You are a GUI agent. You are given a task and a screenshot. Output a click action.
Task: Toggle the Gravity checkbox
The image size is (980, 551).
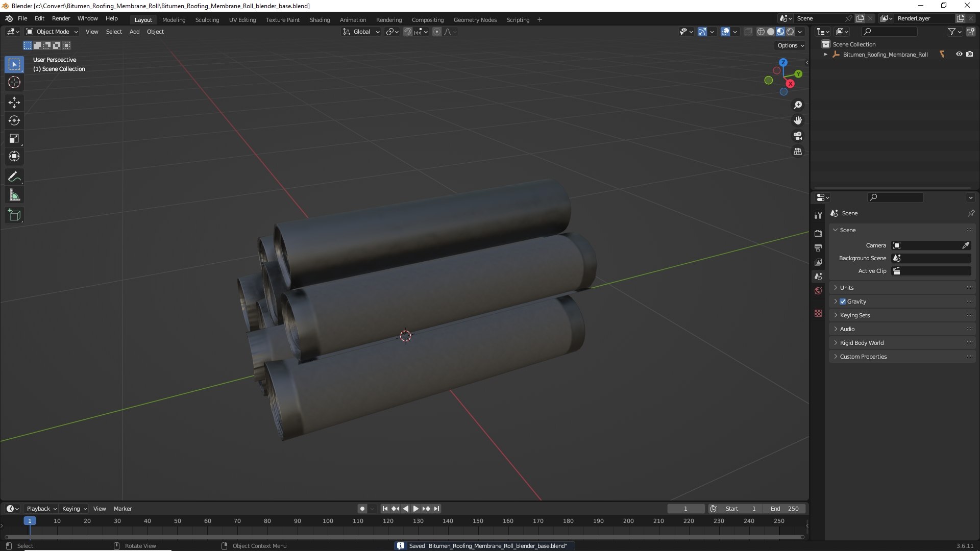point(843,302)
